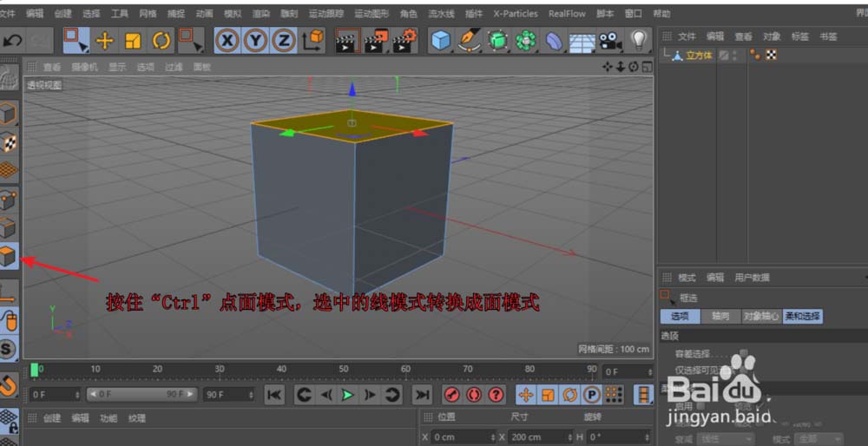Select the Move tool in toolbar

point(105,40)
